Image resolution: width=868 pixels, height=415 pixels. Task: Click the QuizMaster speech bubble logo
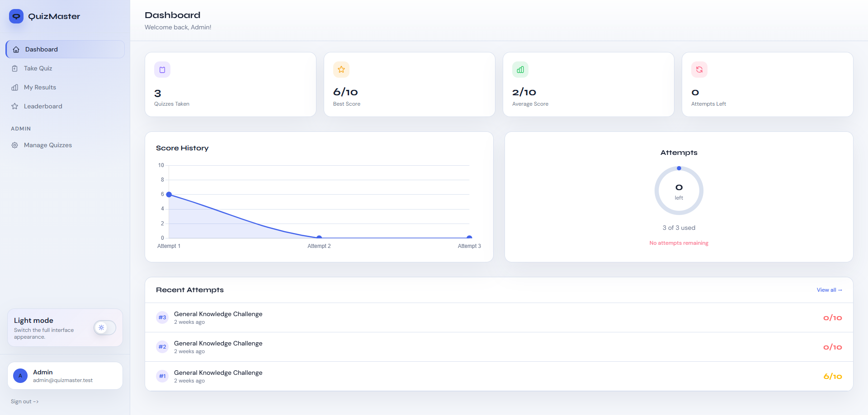click(x=16, y=16)
